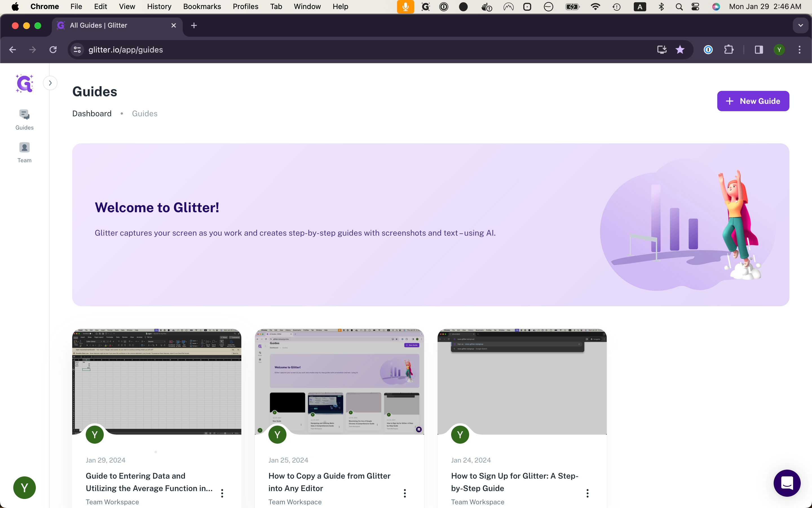Close the All Guides | Glitter tab

pos(173,25)
